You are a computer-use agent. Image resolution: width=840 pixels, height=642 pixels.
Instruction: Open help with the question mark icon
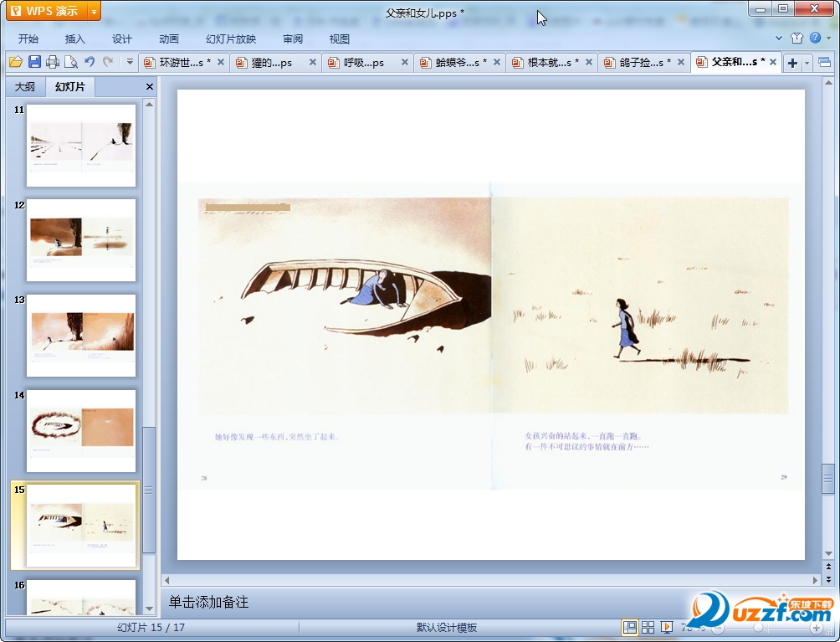(x=816, y=38)
